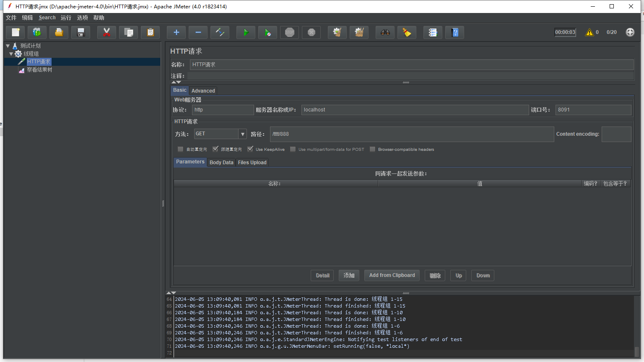
Task: Click the 路径 path input field
Action: [x=411, y=134]
